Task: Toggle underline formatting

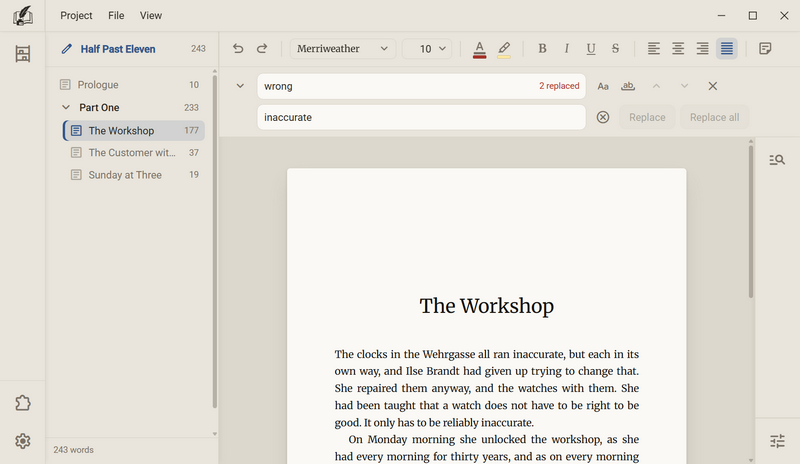Action: coord(591,48)
